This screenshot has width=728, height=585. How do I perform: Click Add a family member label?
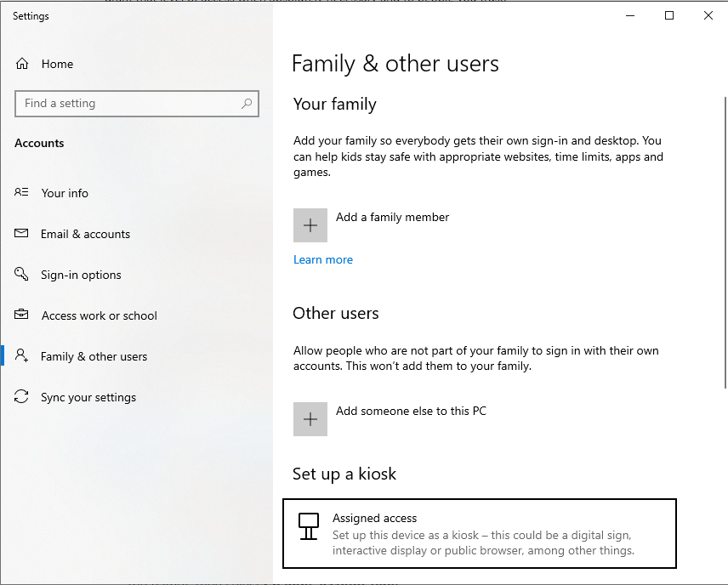(392, 217)
